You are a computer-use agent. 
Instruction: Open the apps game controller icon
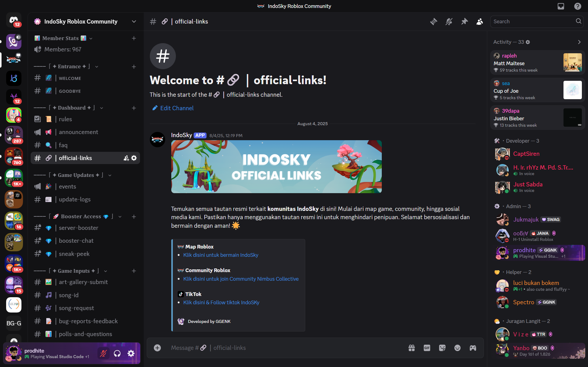coord(473,348)
